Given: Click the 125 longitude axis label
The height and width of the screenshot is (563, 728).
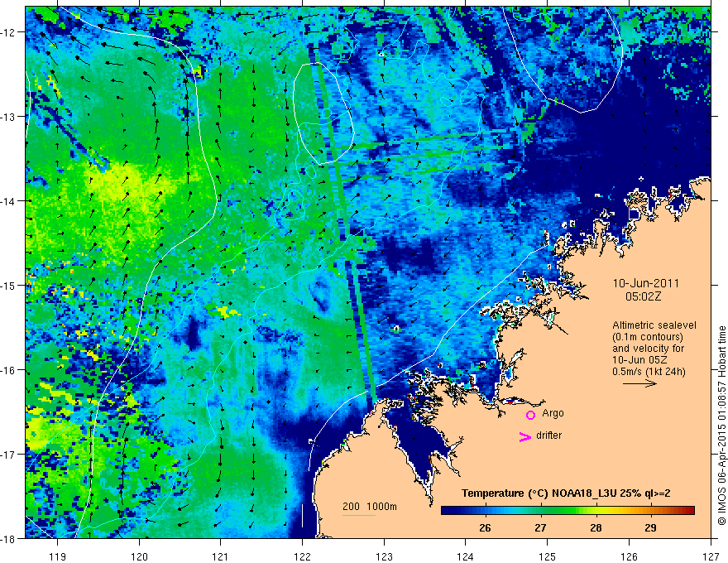Looking at the screenshot, I should click(x=548, y=556).
